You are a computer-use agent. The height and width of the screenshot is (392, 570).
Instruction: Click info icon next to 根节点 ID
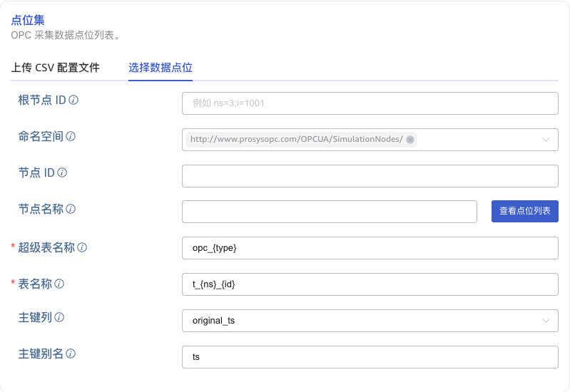(x=73, y=100)
